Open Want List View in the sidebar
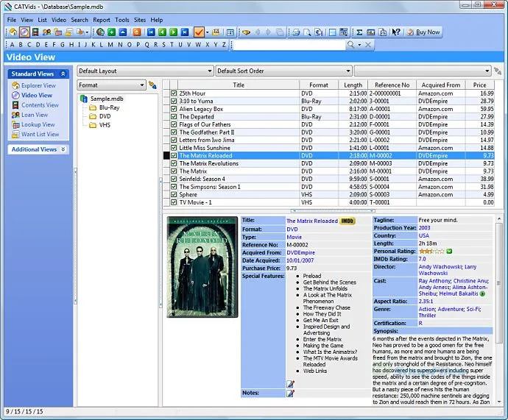Viewport: 508px width, 420px height. 40,134
